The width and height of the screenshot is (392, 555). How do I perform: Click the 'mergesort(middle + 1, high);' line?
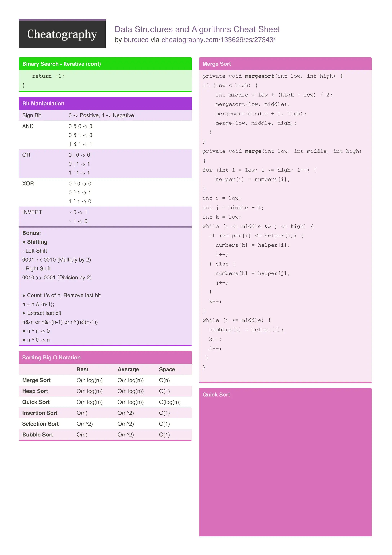tap(261, 114)
